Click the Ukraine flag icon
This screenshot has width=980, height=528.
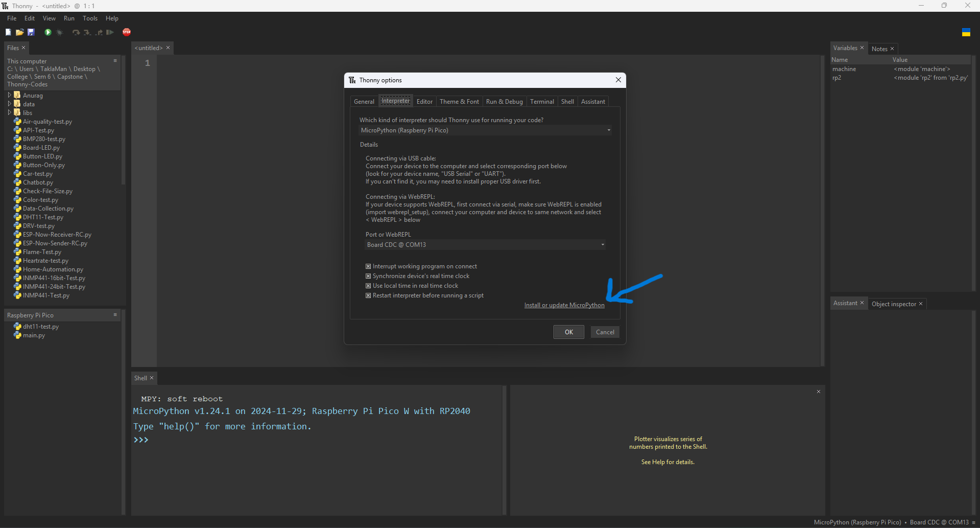tap(966, 32)
